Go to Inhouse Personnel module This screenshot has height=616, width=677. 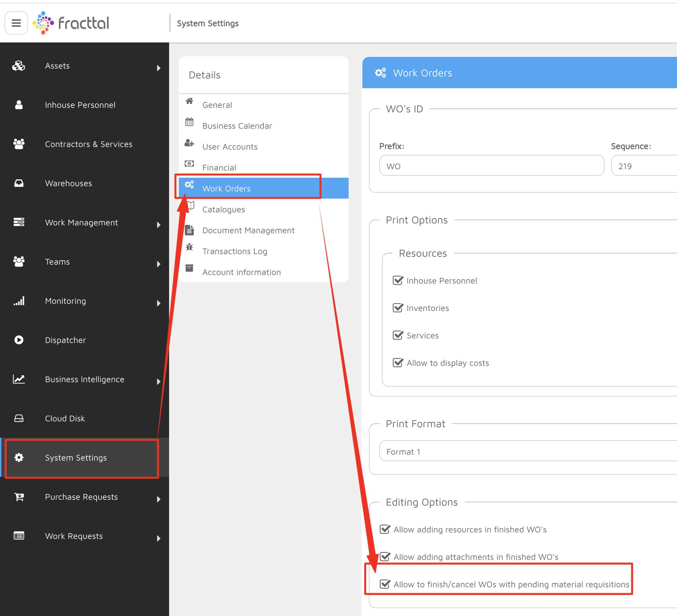(85, 105)
